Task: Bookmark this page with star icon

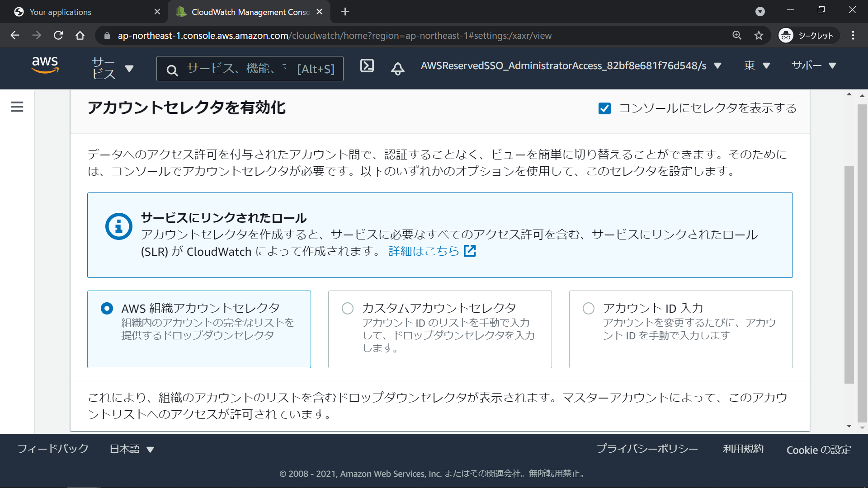Action: (x=759, y=35)
